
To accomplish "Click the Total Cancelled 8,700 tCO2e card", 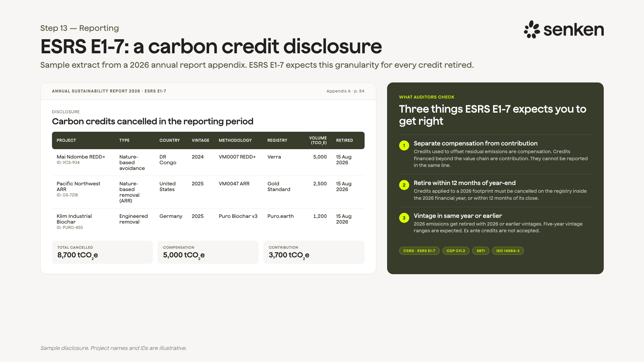I will click(x=102, y=252).
